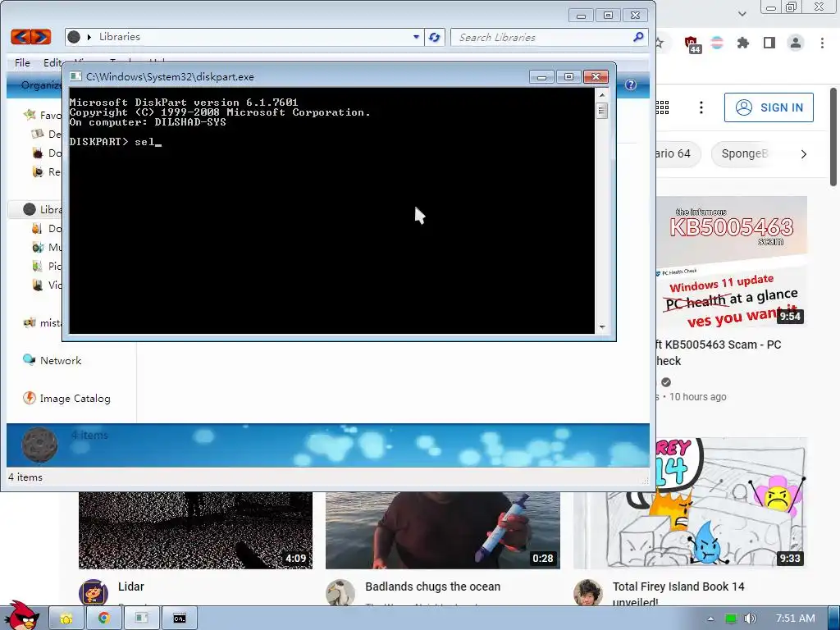Image resolution: width=840 pixels, height=630 pixels.
Task: Select Favorites in the navigation pane
Action: (43, 115)
